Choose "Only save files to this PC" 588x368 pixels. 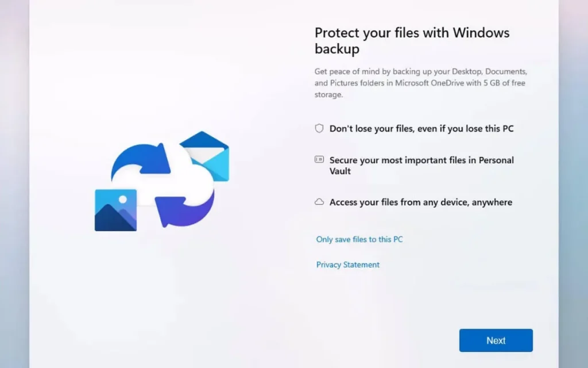pos(359,239)
